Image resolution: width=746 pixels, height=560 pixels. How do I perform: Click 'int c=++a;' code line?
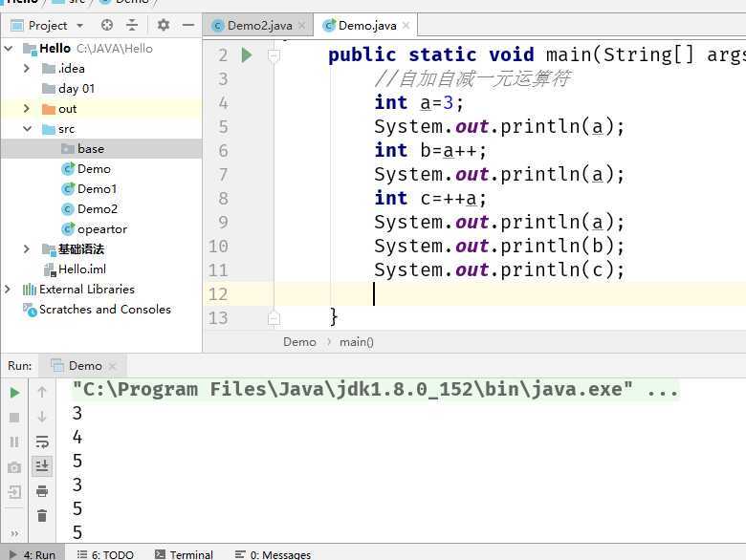pos(430,199)
